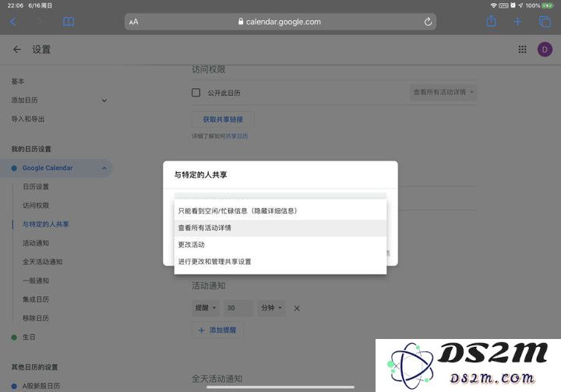Viewport: 561px width, 392px height.
Task: Click blue dot beside Google Calendar
Action: tap(14, 168)
